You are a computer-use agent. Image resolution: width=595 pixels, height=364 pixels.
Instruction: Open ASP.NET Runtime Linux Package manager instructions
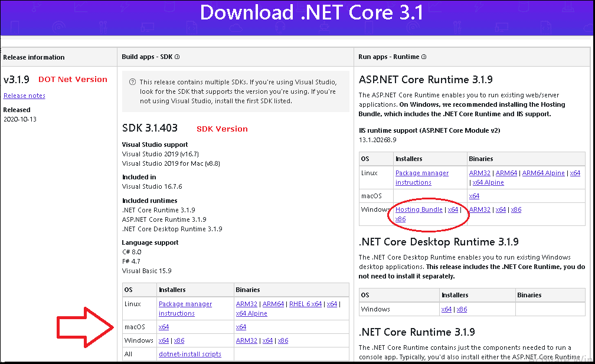click(x=422, y=178)
